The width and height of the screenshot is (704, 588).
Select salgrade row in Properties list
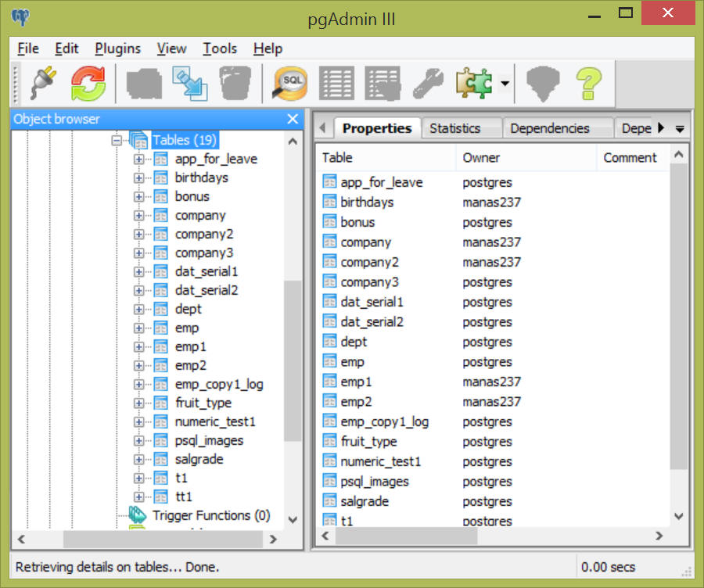(492, 502)
